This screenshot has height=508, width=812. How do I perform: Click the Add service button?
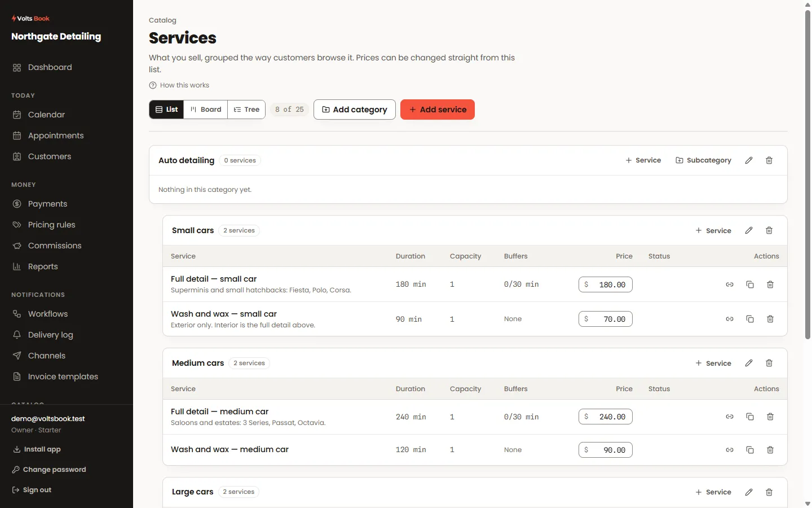pos(438,110)
